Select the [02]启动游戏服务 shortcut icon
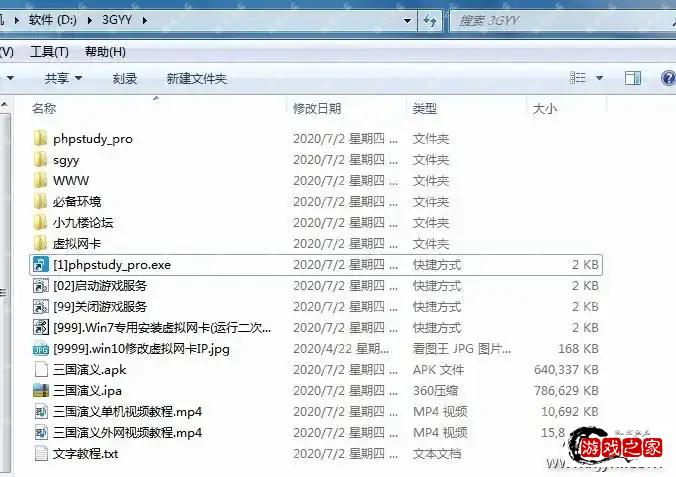The image size is (676, 477). [40, 286]
